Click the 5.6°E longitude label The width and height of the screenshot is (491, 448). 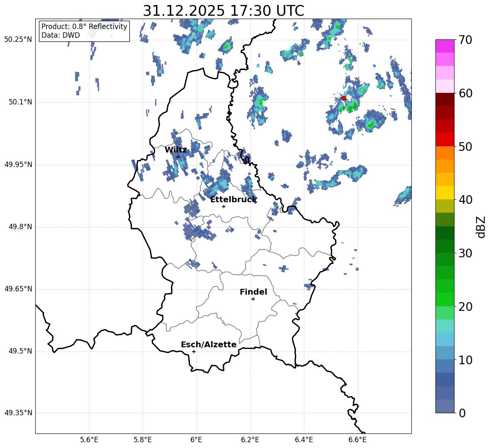point(89,440)
